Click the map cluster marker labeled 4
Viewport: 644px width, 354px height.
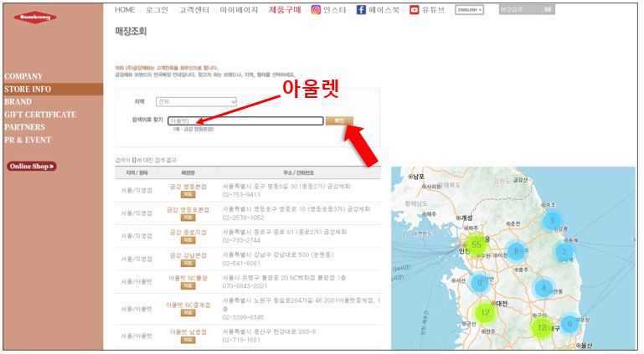click(x=544, y=288)
